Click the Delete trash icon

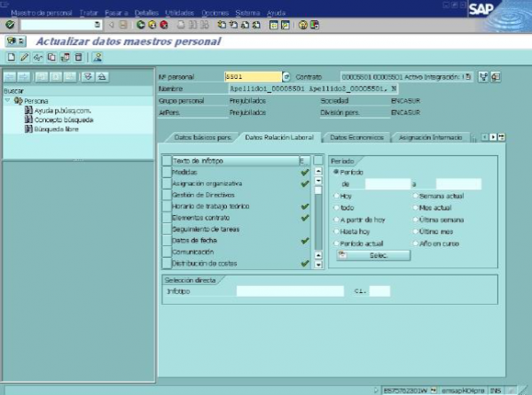coord(78,58)
